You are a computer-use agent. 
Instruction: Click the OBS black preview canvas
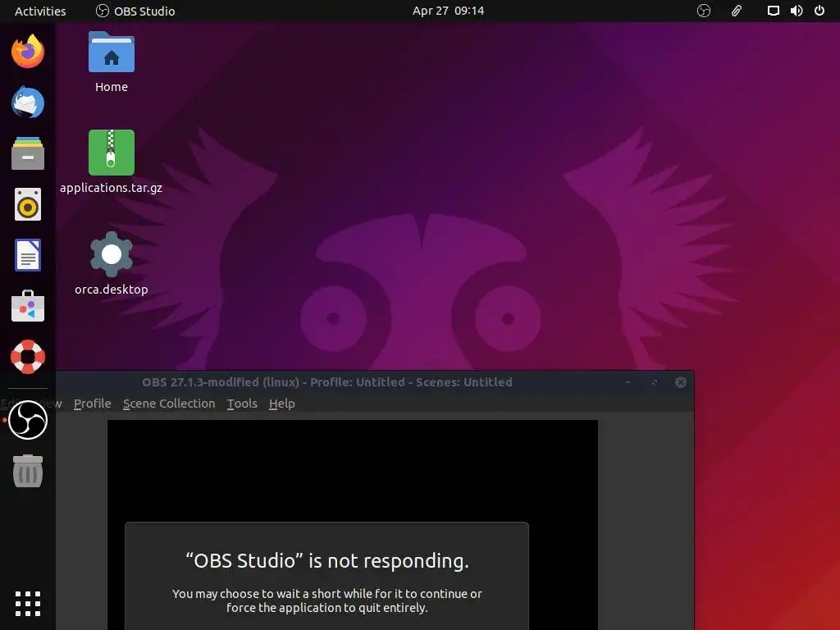pos(353,470)
